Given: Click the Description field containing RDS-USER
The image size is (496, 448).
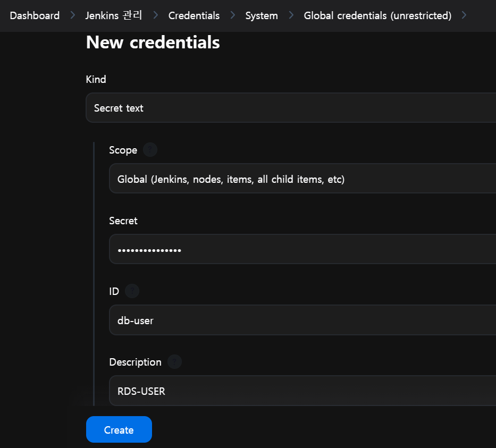Looking at the screenshot, I should coord(302,391).
